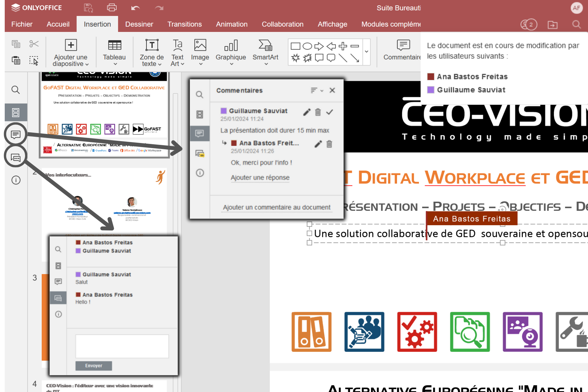Viewport: 588px width, 392px height.
Task: Open the Fichier menu
Action: pyautogui.click(x=22, y=24)
